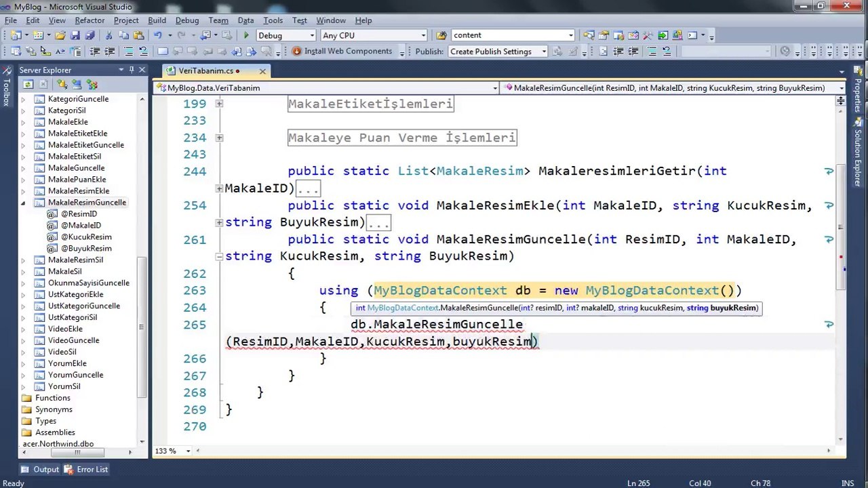
Task: Expand collapsed MakaleResimEkle method body
Action: coord(219,222)
